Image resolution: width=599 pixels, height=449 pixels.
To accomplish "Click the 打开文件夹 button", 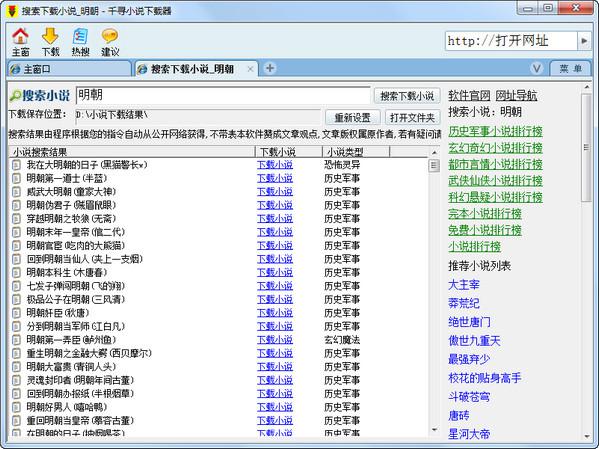I will 412,118.
